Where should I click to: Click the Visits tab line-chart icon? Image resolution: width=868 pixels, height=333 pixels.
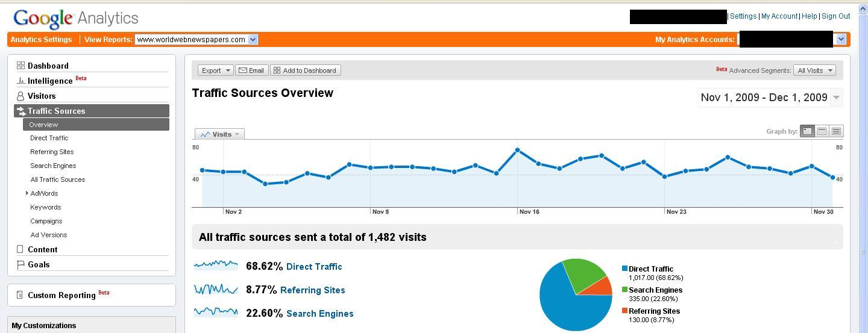[205, 134]
